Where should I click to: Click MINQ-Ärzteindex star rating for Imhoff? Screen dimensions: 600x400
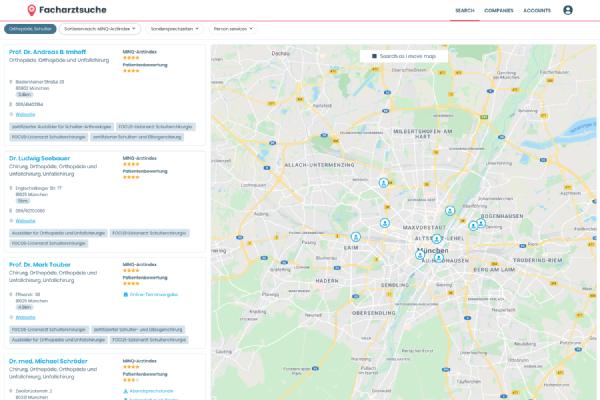point(131,58)
